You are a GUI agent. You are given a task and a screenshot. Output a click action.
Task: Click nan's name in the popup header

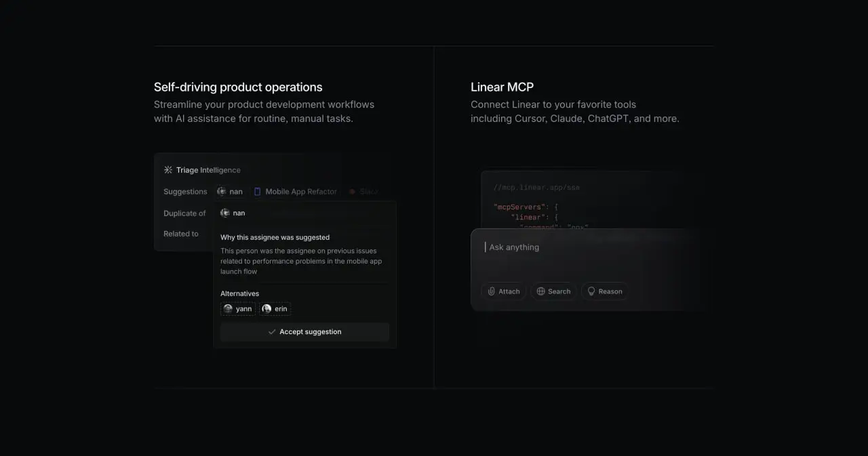[239, 213]
